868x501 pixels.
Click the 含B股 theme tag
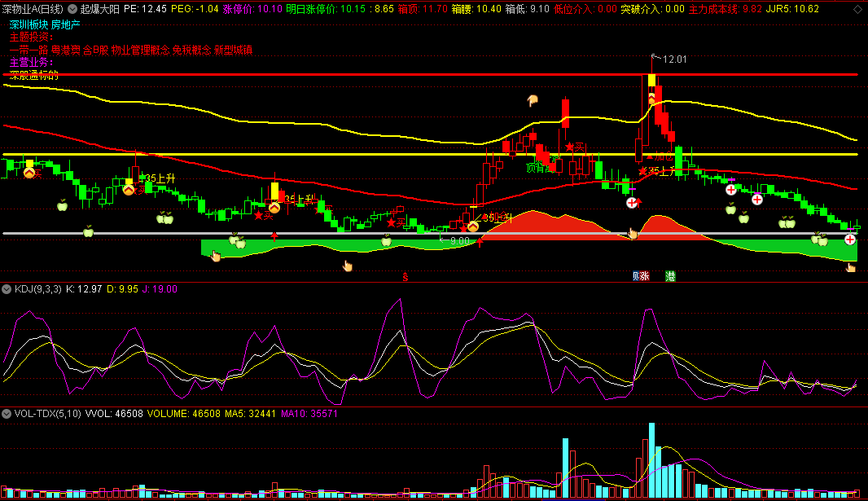(96, 50)
